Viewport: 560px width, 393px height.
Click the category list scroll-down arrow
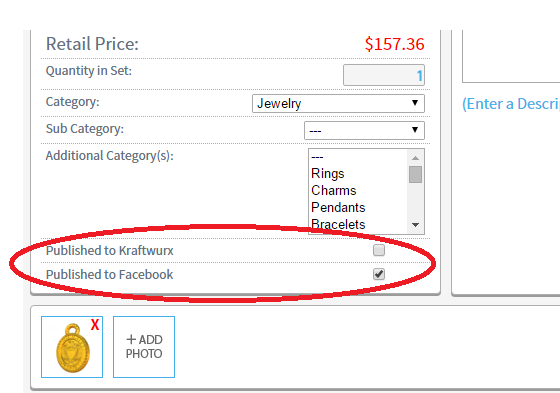click(415, 225)
